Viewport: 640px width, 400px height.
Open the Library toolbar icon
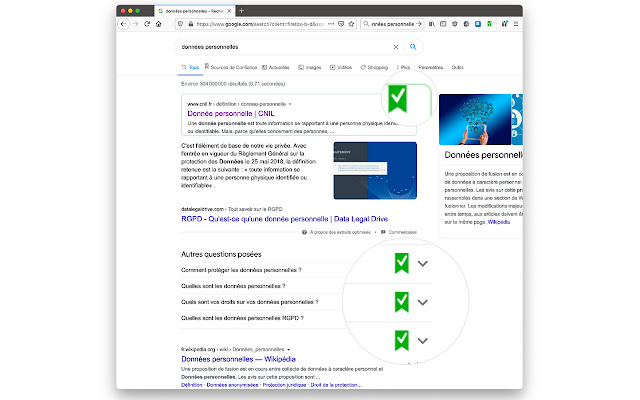coord(432,24)
